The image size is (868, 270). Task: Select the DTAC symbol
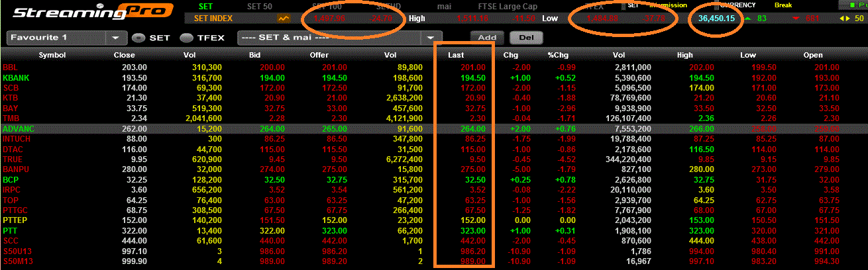pyautogui.click(x=13, y=150)
